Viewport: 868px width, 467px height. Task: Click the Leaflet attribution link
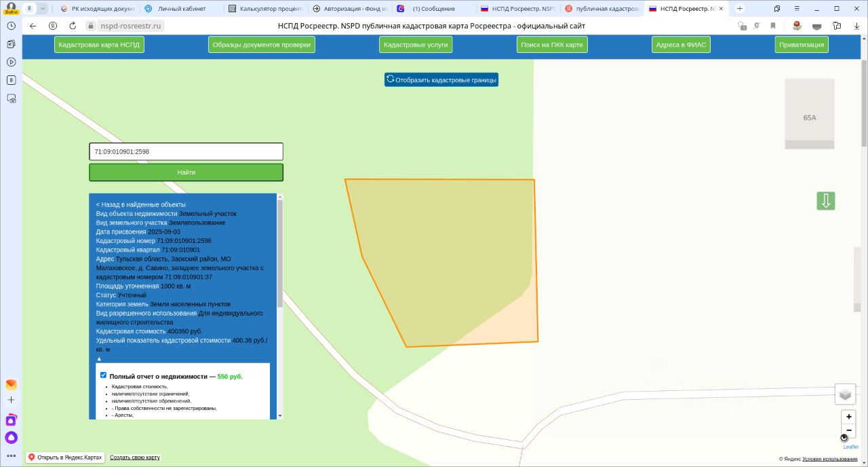coord(851,447)
